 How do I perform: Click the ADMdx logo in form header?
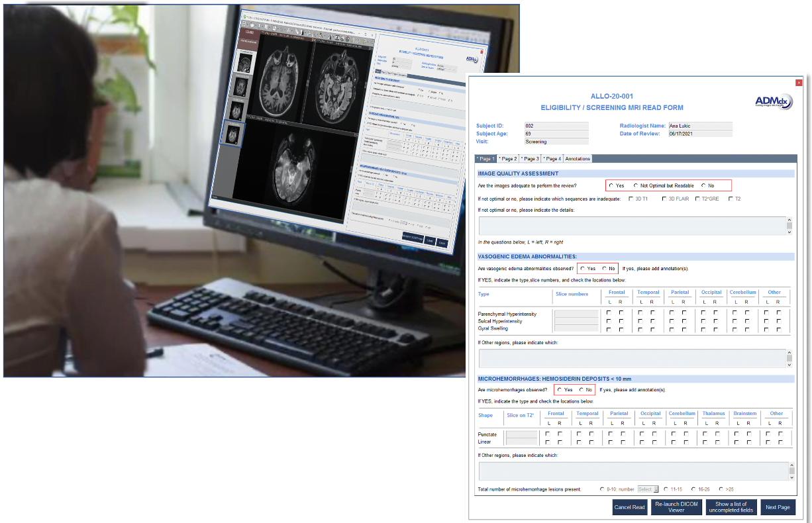coord(772,101)
